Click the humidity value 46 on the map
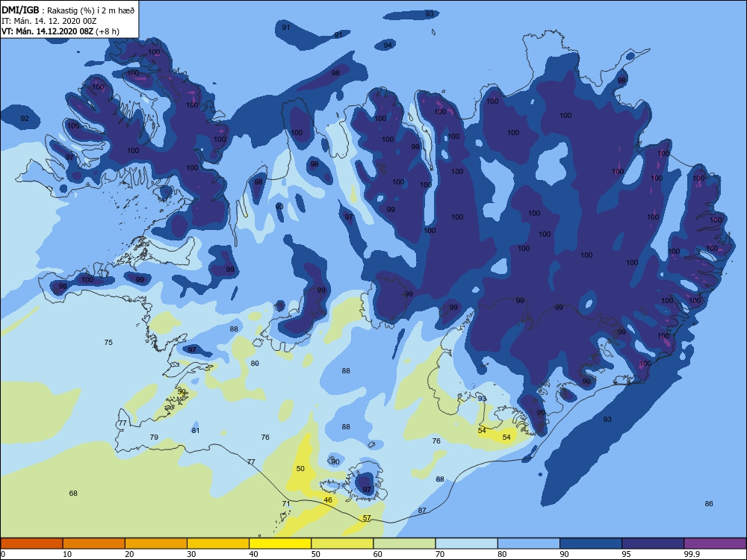747x560 pixels. pos(328,500)
